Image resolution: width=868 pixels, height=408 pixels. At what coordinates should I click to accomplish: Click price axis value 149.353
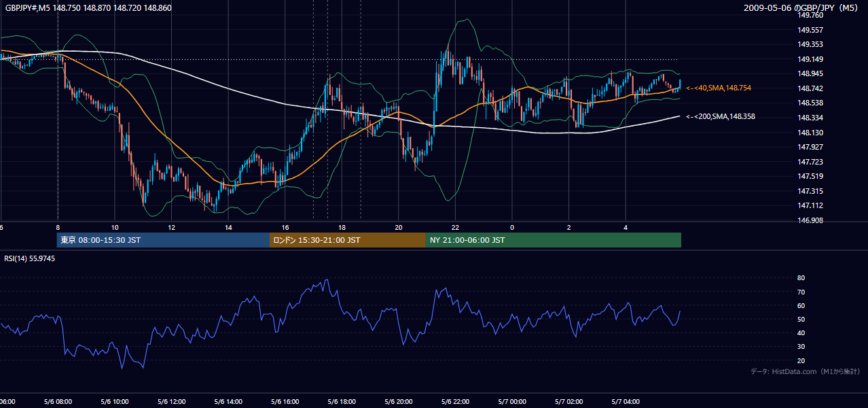[x=810, y=44]
